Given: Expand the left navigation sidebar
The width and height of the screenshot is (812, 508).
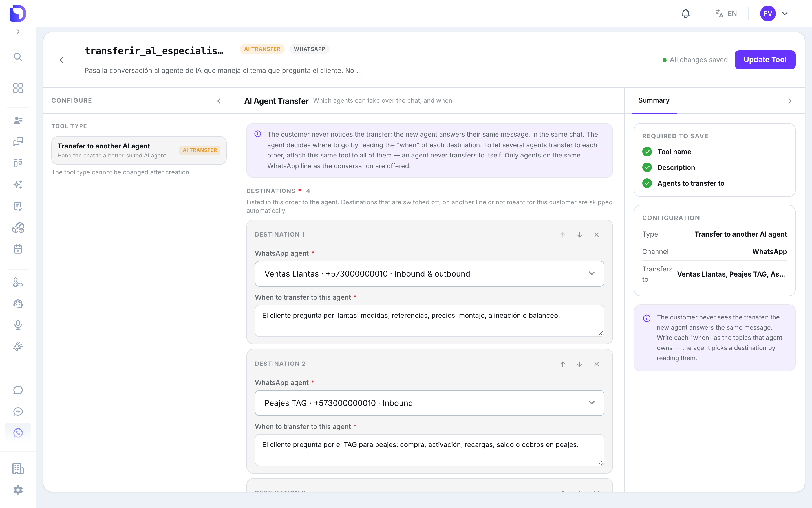Looking at the screenshot, I should pos(18,32).
